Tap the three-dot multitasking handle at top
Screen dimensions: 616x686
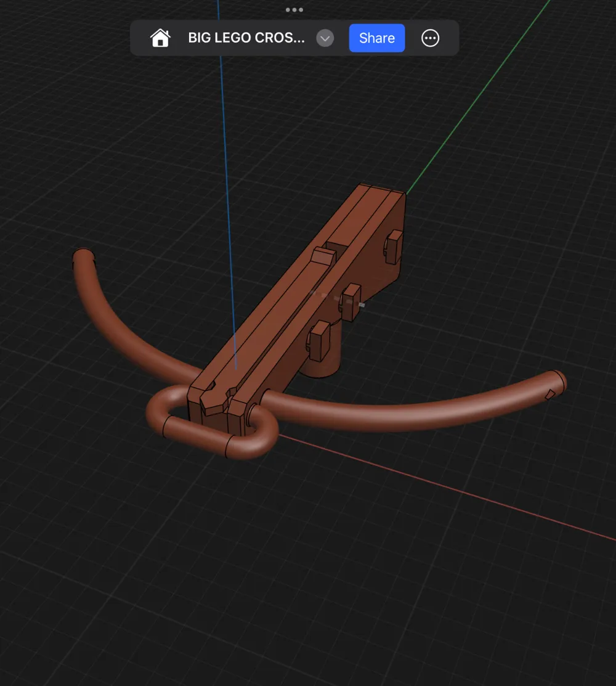294,10
